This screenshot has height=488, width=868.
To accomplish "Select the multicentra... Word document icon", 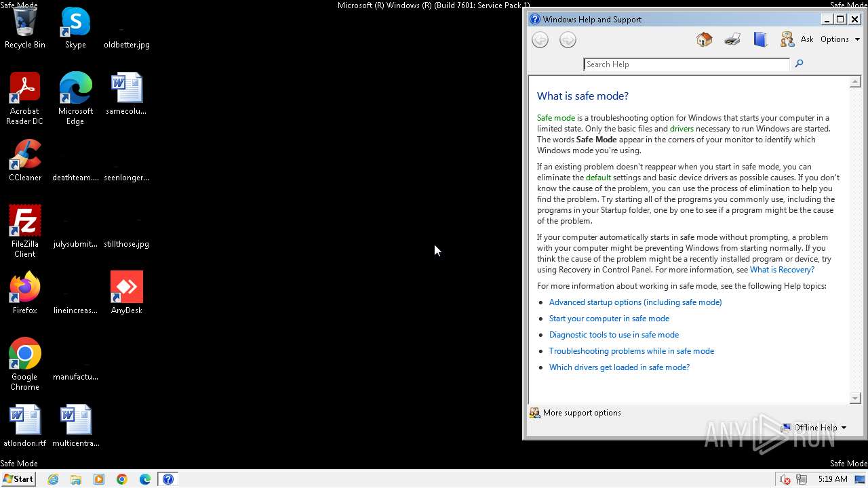I will (75, 426).
